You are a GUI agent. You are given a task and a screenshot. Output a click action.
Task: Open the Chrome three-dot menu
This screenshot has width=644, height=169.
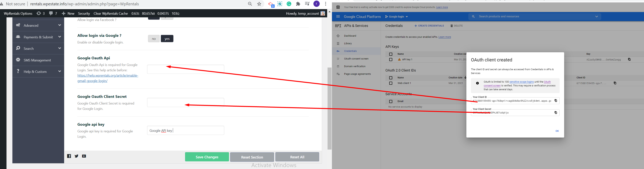325,4
